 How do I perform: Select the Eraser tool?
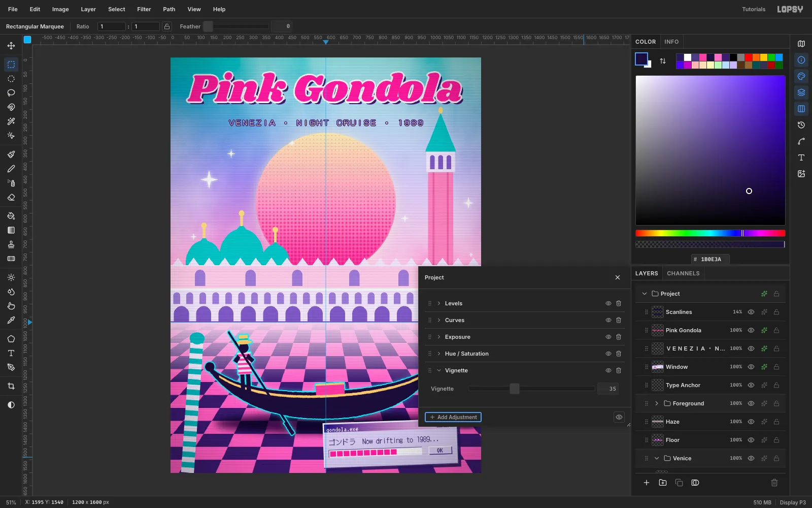click(11, 197)
